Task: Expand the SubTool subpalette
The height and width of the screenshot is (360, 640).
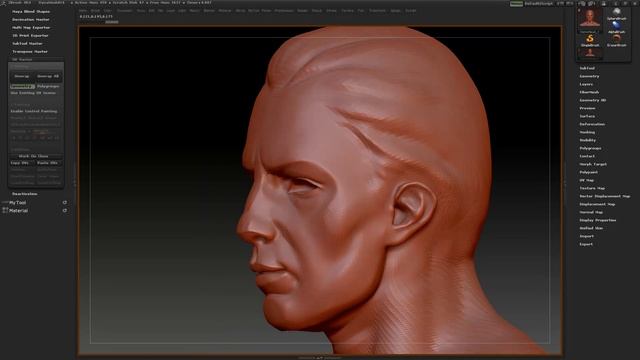Action: coord(587,68)
